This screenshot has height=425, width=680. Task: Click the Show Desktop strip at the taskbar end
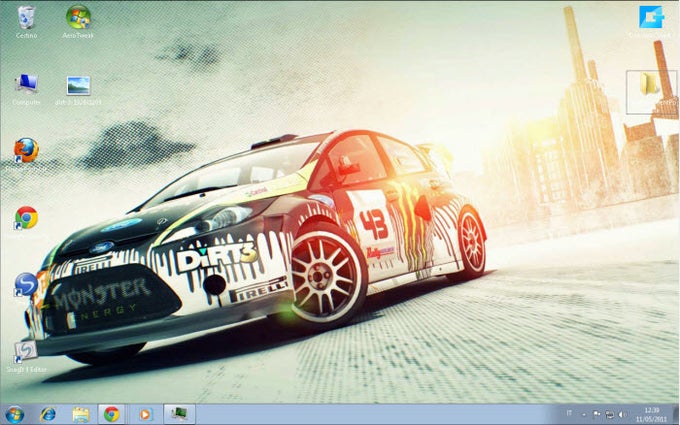coord(676,415)
